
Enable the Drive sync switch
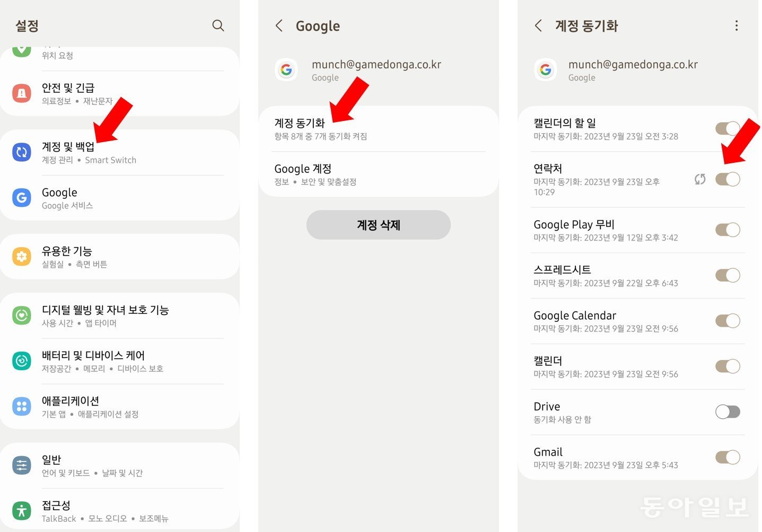728,412
